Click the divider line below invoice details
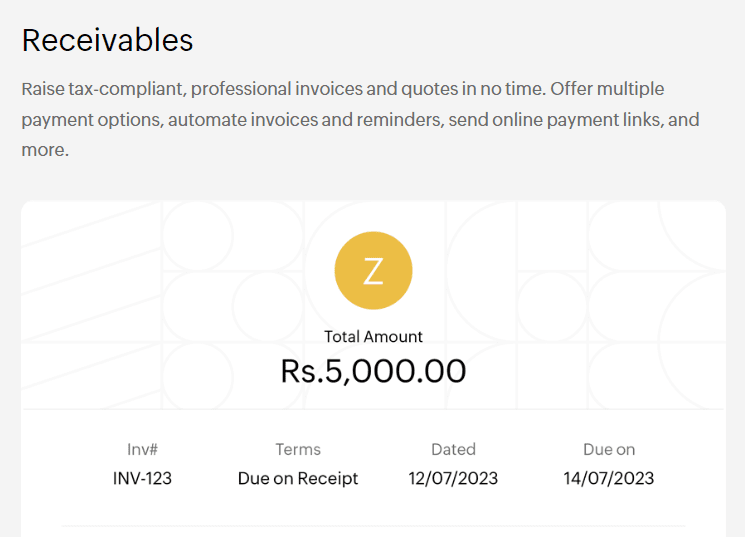 coord(373,526)
